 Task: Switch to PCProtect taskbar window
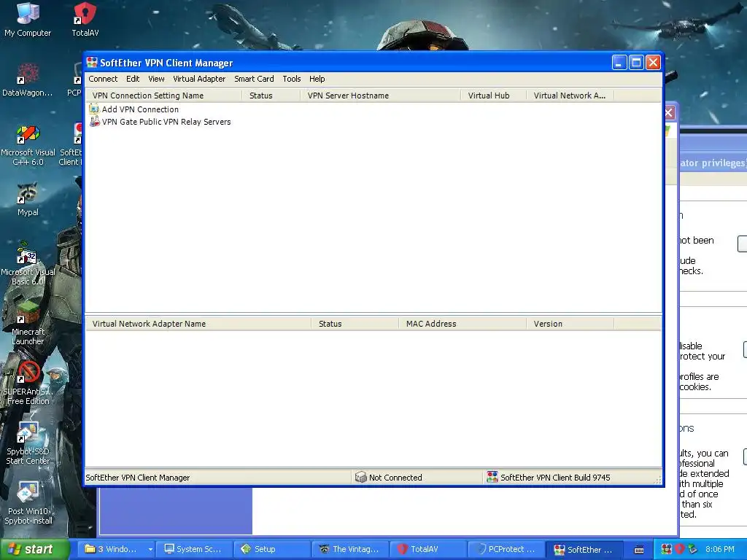click(x=506, y=549)
